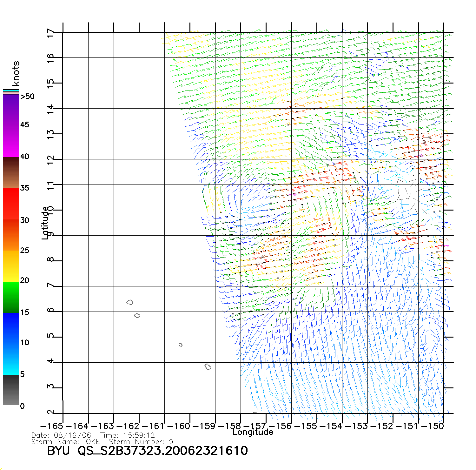
Task: Click the 'knots' legend unit label
Action: coord(16,73)
